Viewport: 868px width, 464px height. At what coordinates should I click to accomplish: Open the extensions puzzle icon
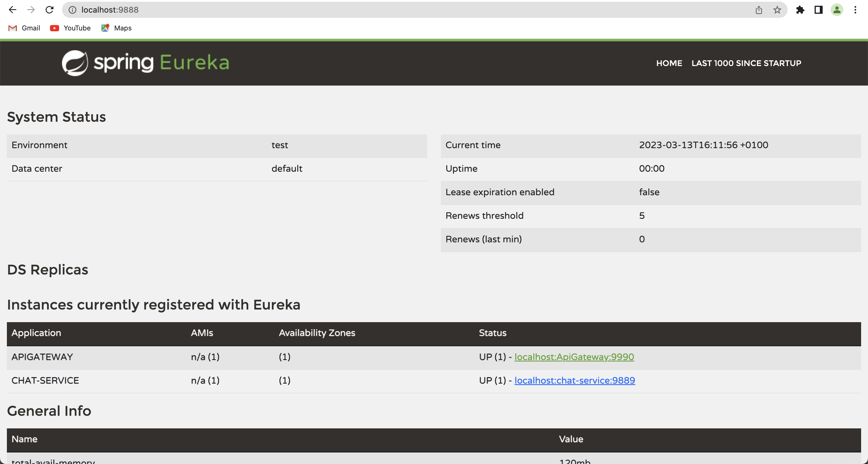tap(800, 10)
